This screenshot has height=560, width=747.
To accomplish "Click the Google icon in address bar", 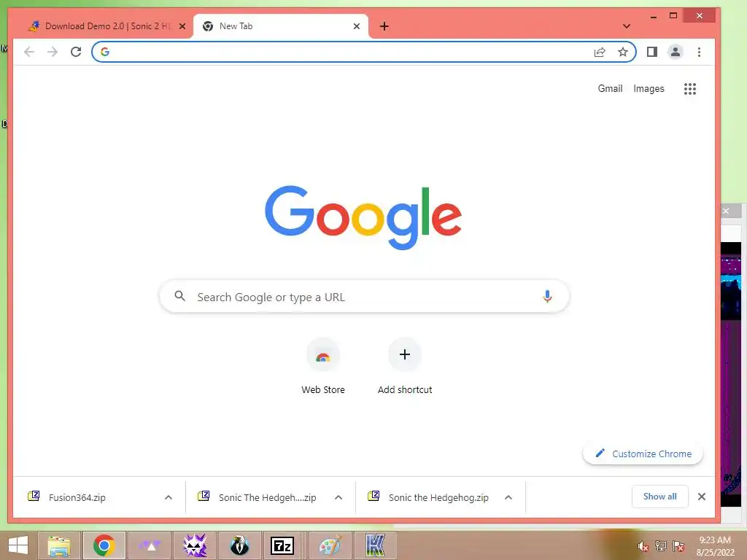I will click(x=105, y=52).
